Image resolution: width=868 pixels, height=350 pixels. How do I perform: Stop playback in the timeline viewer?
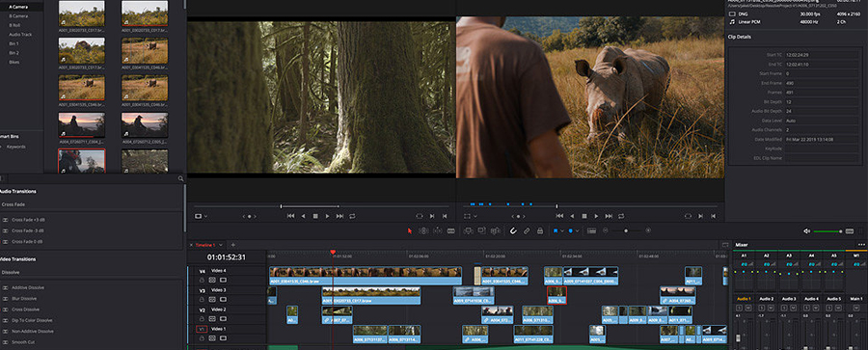click(x=584, y=216)
